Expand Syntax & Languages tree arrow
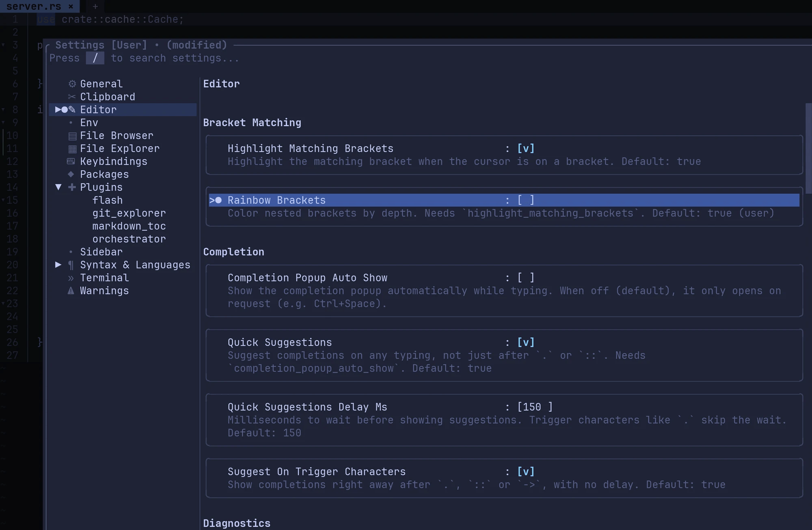 pos(58,265)
